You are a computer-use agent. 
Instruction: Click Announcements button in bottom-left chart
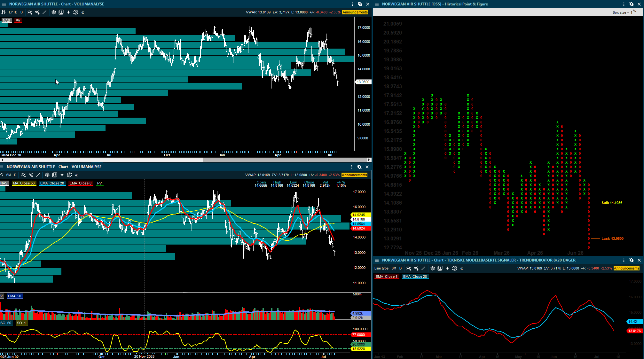tap(354, 175)
